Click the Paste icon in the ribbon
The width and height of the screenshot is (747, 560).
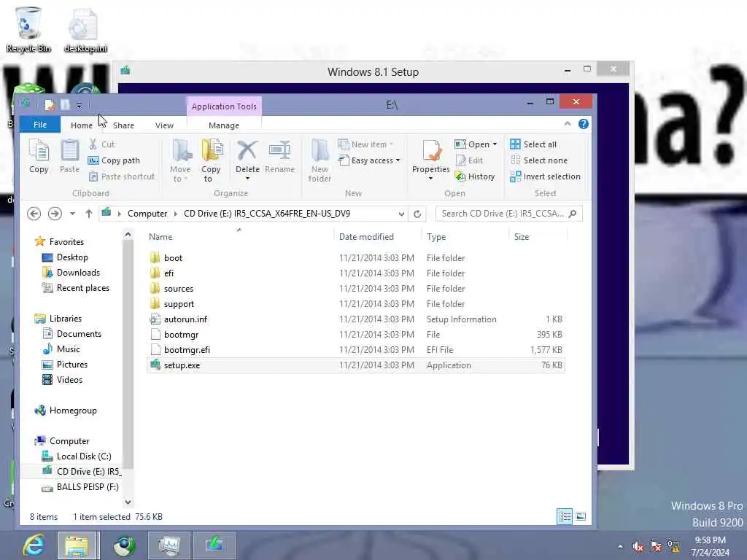pos(69,151)
